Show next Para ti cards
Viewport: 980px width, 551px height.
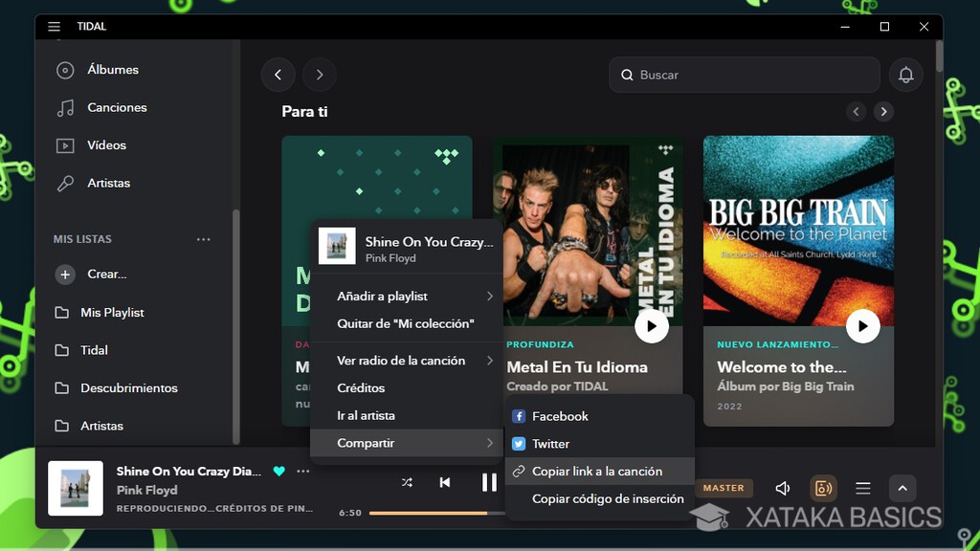883,112
